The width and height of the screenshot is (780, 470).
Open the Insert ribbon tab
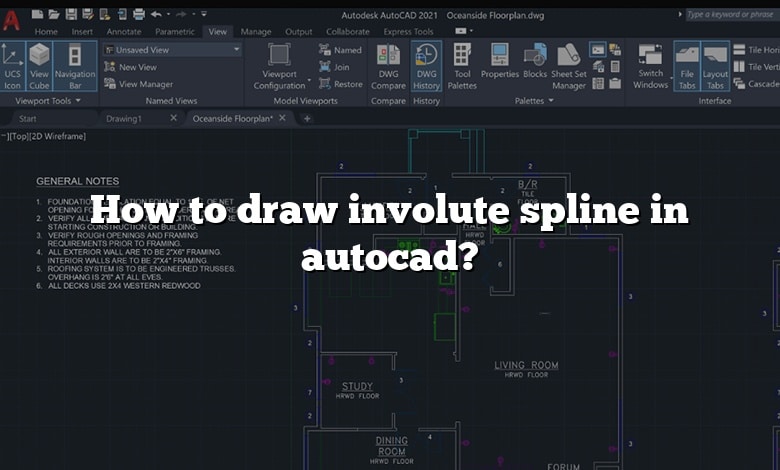pyautogui.click(x=82, y=31)
